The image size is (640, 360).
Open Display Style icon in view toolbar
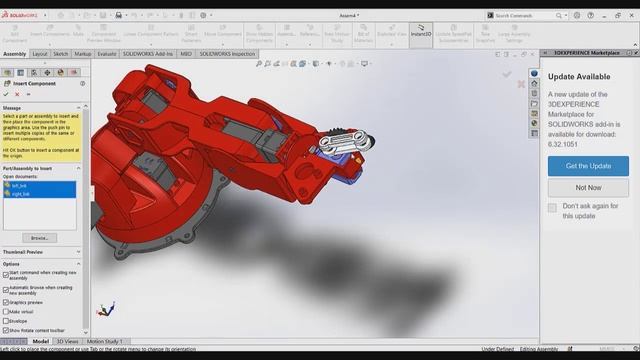pos(316,64)
